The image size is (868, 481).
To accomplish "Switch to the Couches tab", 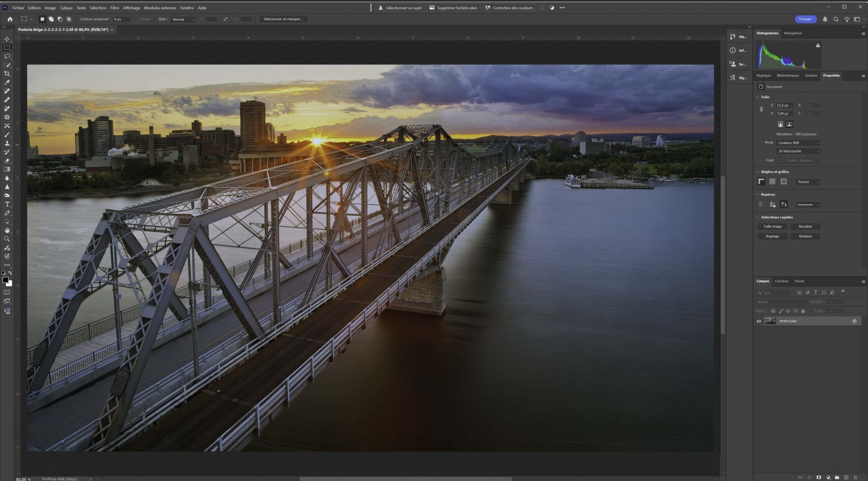I will [781, 281].
